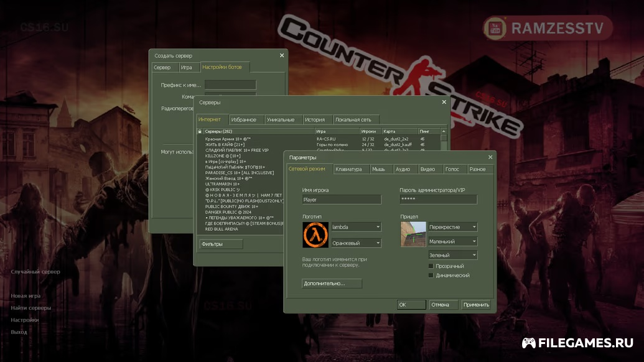Image resolution: width=644 pixels, height=362 pixels.
Task: Open the Зеленый crosshair color dropdown
Action: (x=452, y=255)
